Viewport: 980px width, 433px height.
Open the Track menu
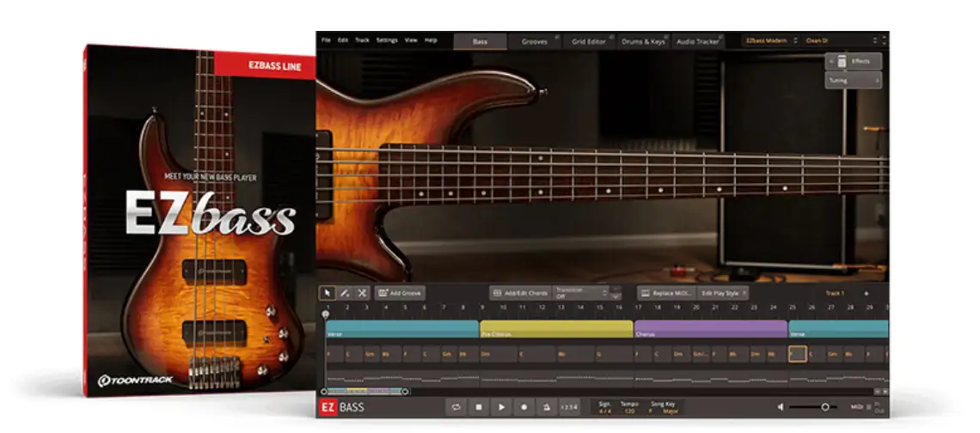(363, 40)
